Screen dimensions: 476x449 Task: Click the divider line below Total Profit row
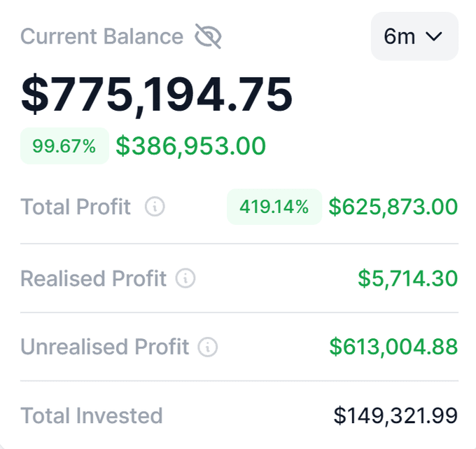(x=239, y=244)
